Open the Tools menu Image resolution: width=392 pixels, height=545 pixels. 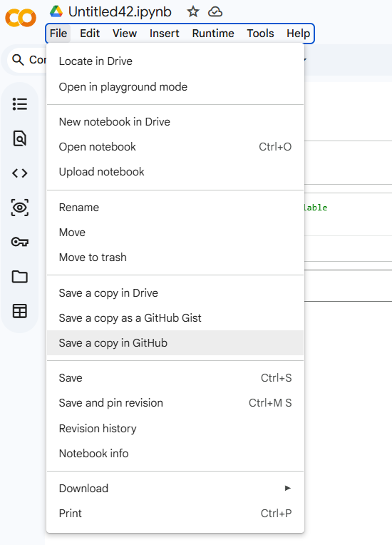point(260,34)
